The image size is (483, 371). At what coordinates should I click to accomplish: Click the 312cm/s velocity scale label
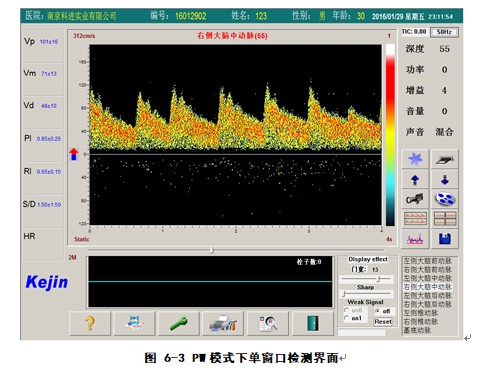pyautogui.click(x=84, y=36)
